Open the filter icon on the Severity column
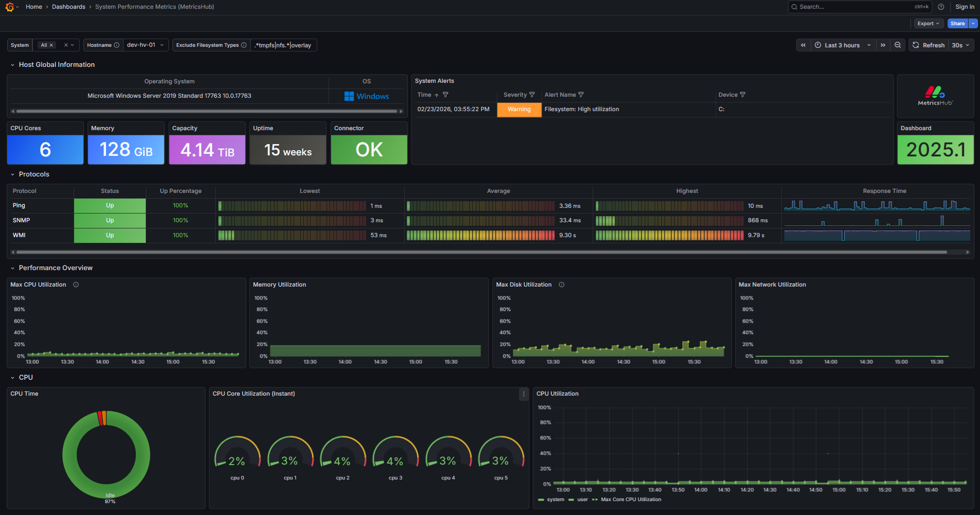Viewport: 980px width, 515px height. tap(533, 95)
